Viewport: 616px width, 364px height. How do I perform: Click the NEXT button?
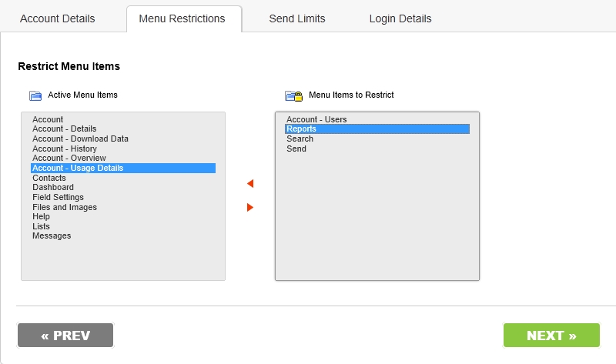(551, 336)
